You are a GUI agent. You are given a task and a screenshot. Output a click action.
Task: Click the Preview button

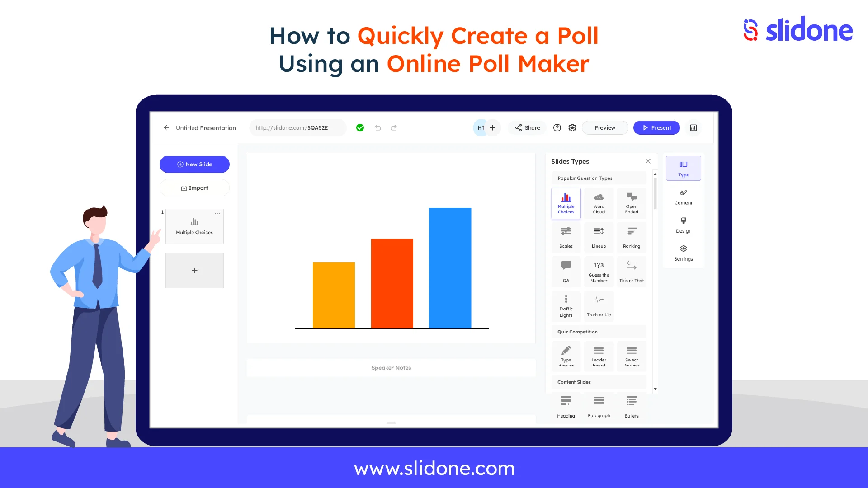[x=604, y=127]
